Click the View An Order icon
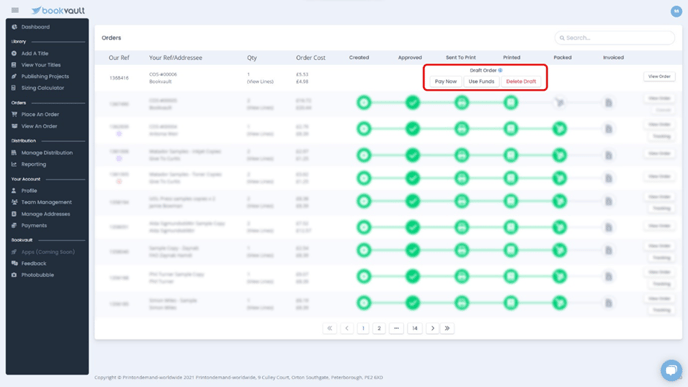The width and height of the screenshot is (688, 387). click(x=14, y=126)
